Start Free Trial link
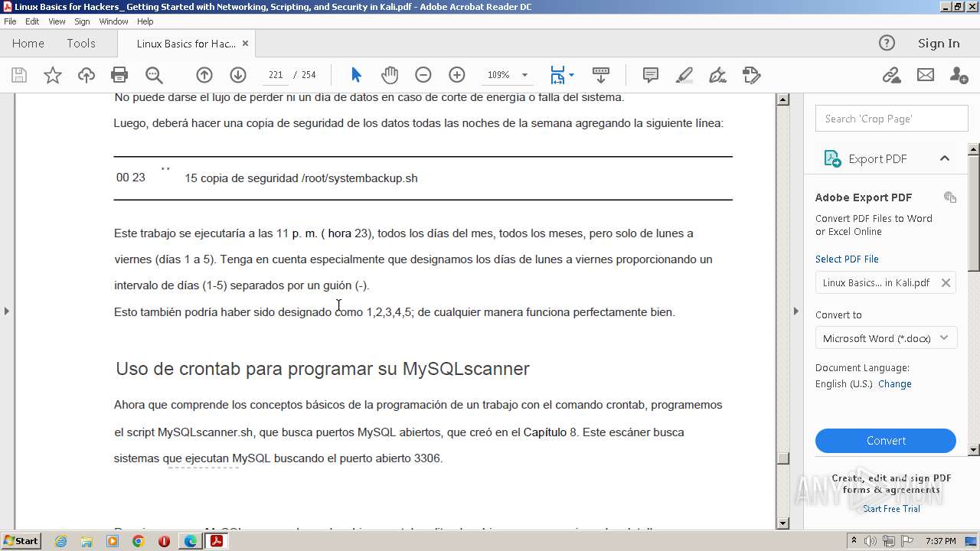 coord(891,509)
